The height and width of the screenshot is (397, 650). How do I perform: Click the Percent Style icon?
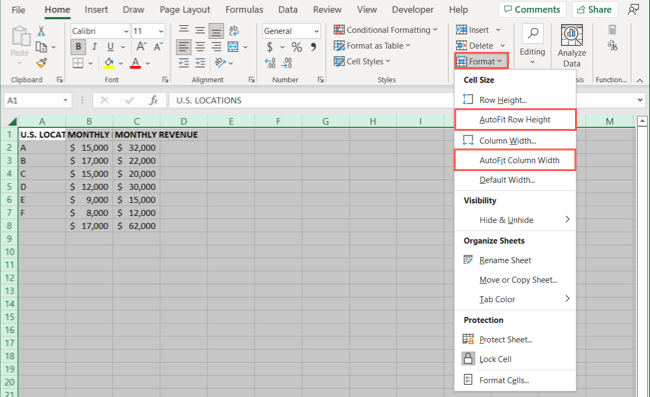click(x=296, y=47)
